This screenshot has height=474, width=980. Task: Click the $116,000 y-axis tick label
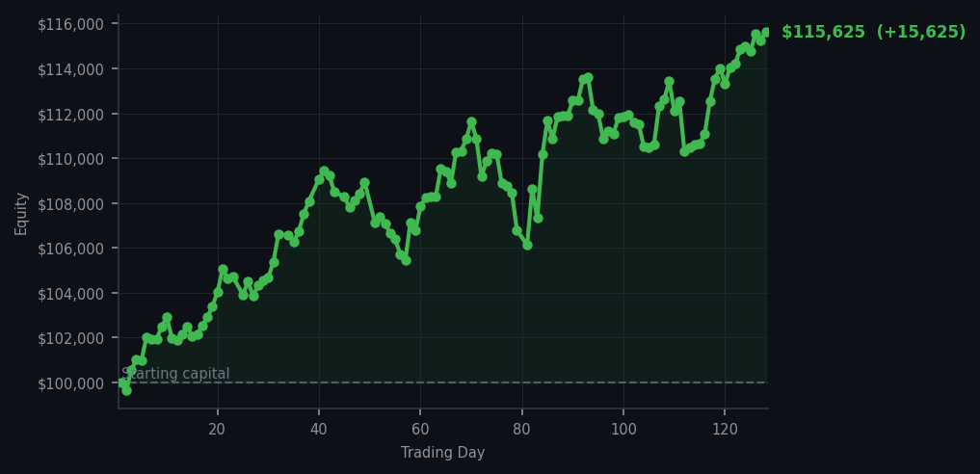point(70,24)
